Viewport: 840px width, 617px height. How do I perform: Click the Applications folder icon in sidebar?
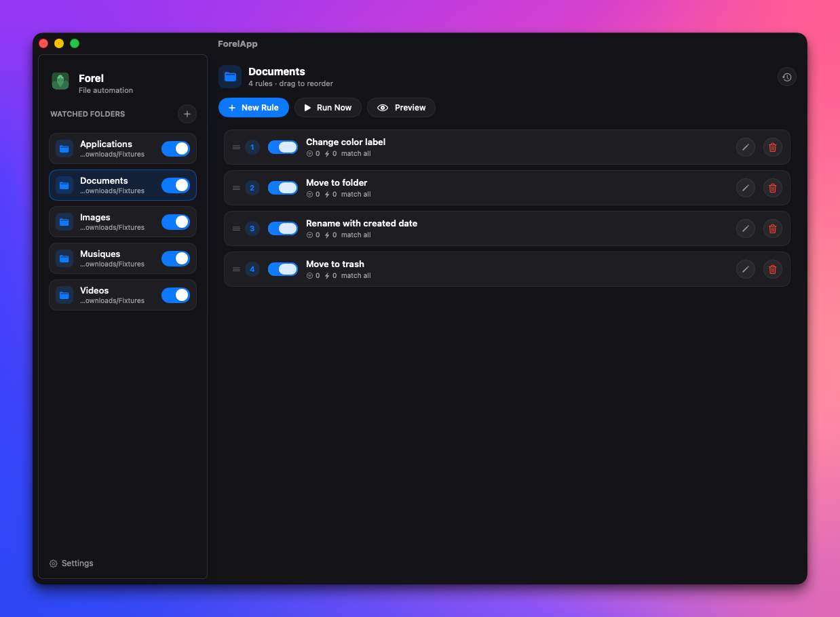64,148
